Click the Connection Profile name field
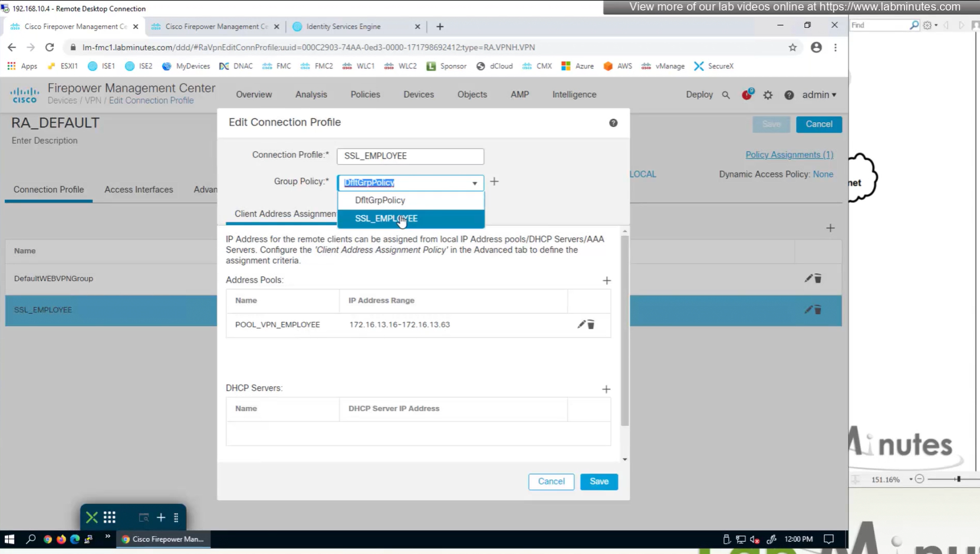The width and height of the screenshot is (980, 554). pyautogui.click(x=410, y=156)
